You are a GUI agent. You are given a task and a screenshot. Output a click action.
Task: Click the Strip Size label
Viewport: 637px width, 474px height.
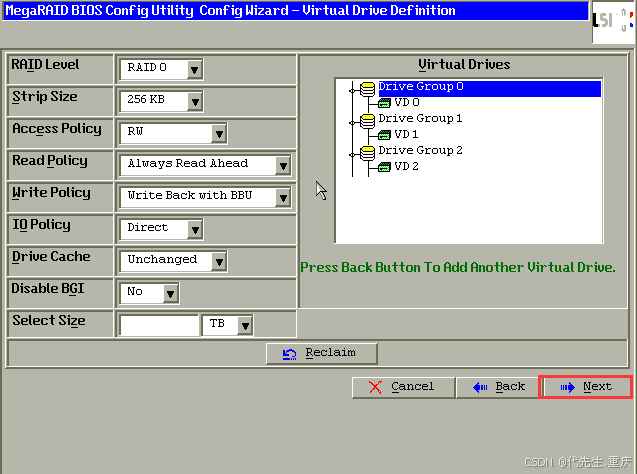(44, 97)
